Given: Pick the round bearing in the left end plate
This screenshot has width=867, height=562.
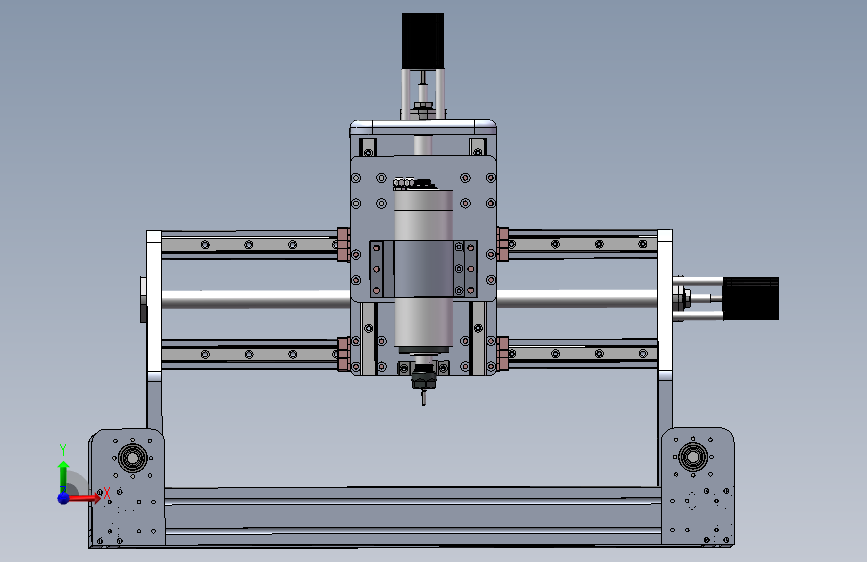Looking at the screenshot, I should click(x=133, y=457).
